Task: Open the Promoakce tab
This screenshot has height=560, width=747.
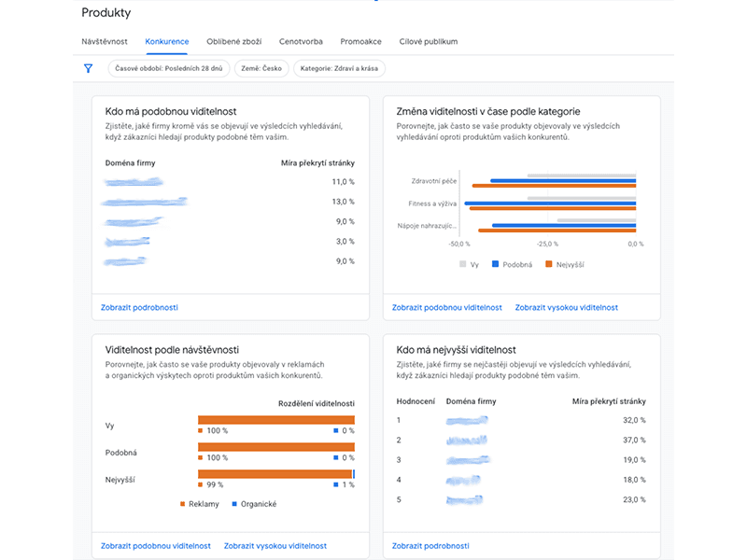Action: [360, 41]
